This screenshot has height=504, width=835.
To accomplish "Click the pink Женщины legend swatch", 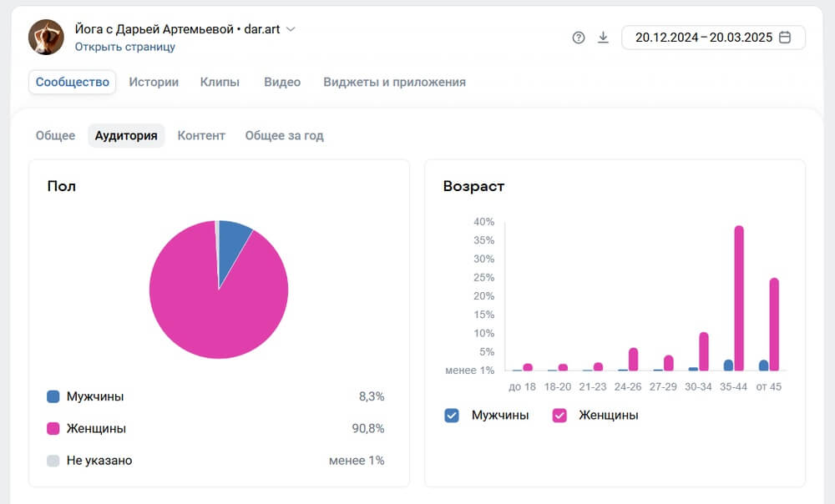I will pos(53,428).
